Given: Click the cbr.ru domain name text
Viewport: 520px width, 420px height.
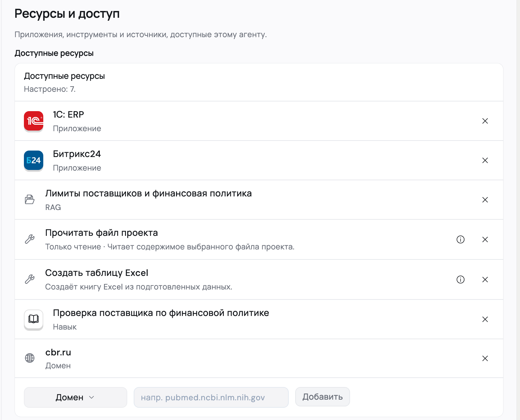Looking at the screenshot, I should click(58, 352).
